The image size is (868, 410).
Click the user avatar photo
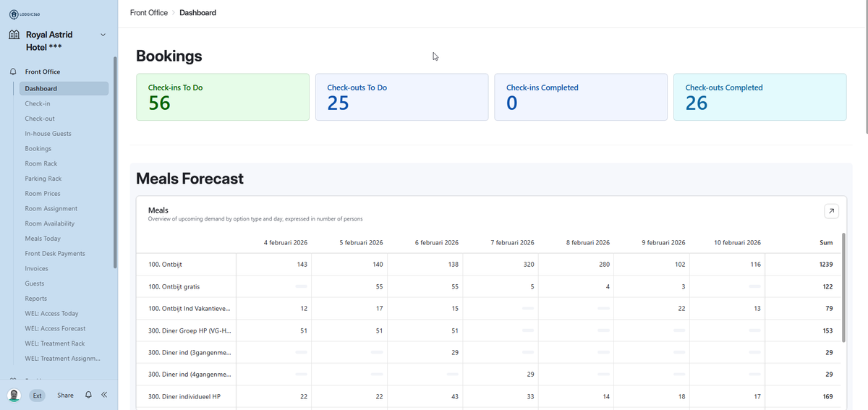[x=14, y=396]
